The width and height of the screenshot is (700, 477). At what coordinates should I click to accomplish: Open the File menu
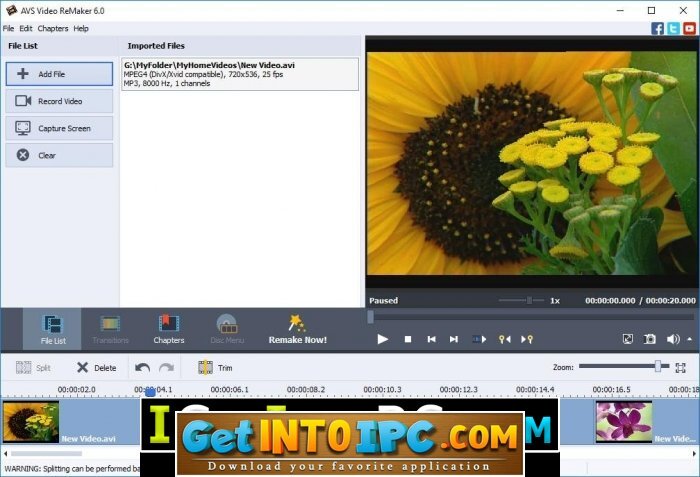pos(8,28)
